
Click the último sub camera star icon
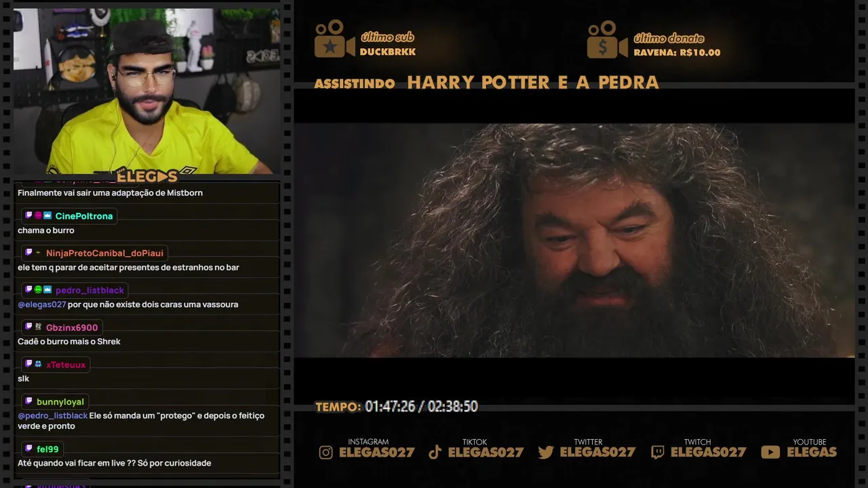[x=334, y=39]
